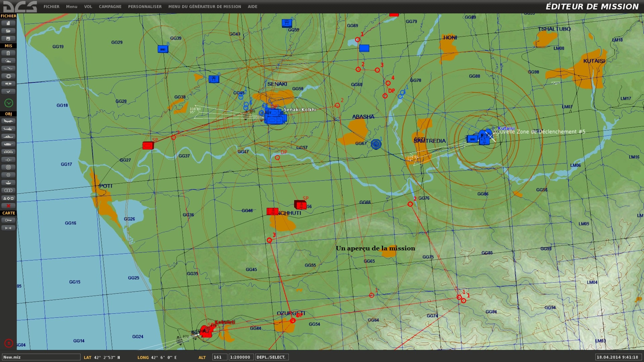Click red waypoint 2 near GG76
This screenshot has height=362, width=644.
tap(410, 204)
